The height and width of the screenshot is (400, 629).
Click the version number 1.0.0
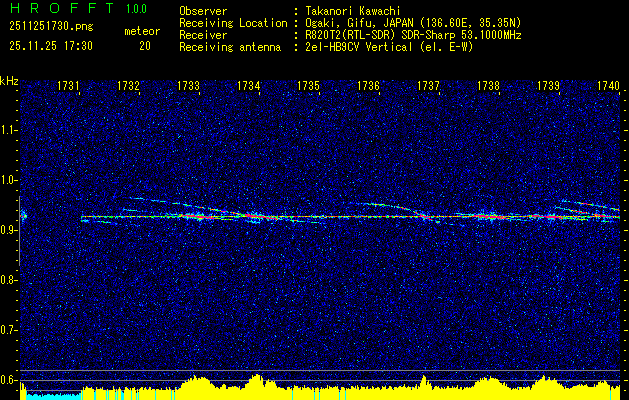click(x=136, y=9)
